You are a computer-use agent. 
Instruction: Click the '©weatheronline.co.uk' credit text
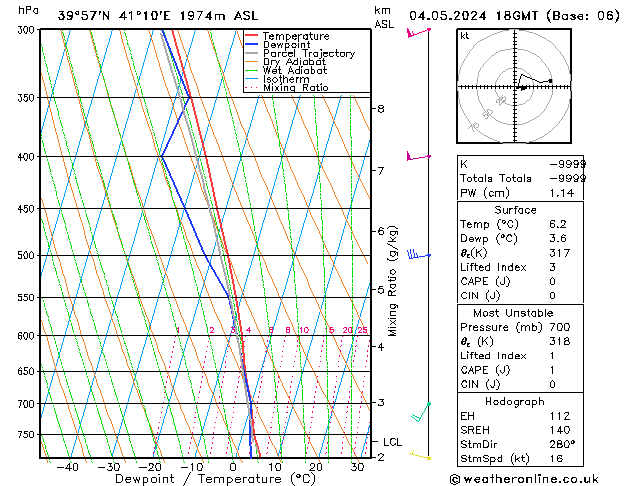(x=524, y=479)
